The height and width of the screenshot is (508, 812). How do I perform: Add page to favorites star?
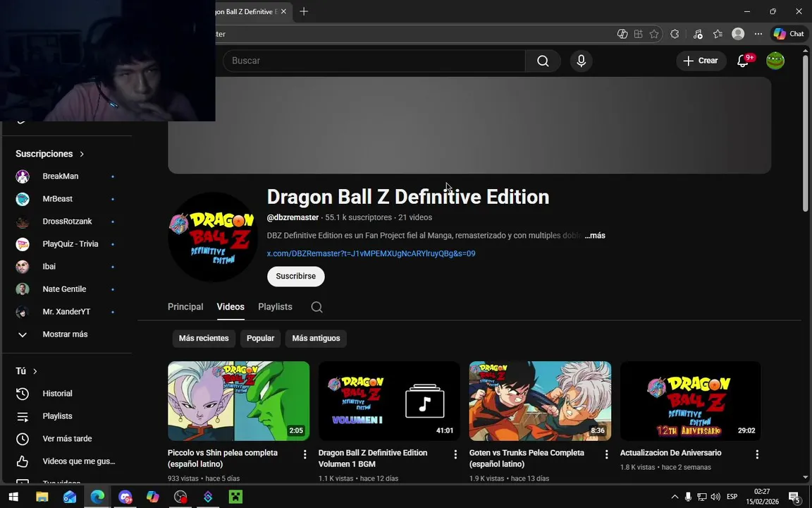point(654,34)
